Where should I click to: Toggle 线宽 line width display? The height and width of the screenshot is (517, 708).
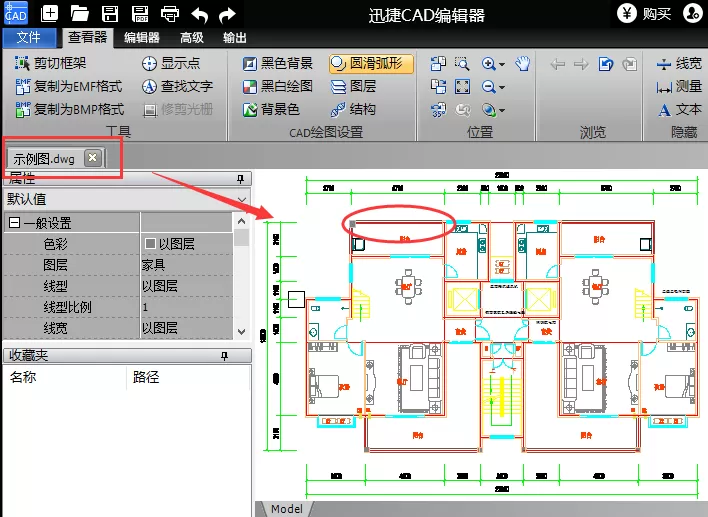pyautogui.click(x=679, y=64)
